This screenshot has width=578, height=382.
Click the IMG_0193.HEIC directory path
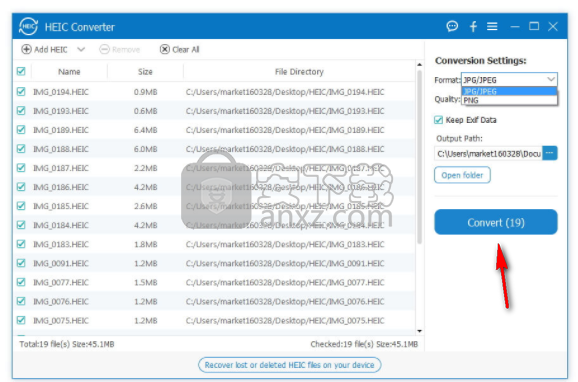tap(285, 111)
